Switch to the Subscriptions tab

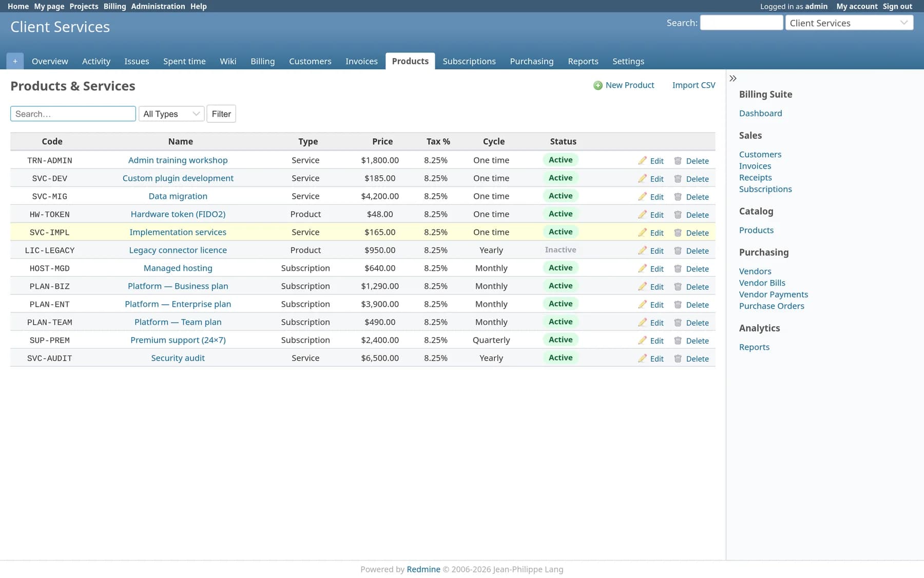(469, 61)
